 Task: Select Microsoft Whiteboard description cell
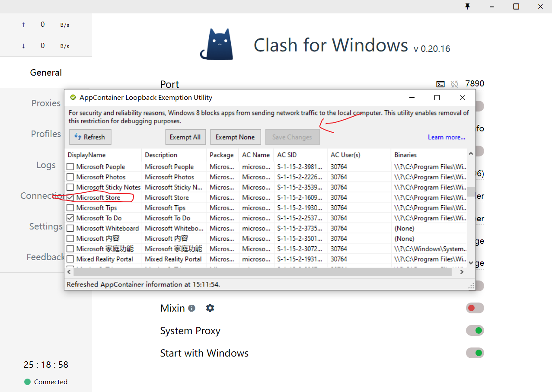[x=174, y=228]
